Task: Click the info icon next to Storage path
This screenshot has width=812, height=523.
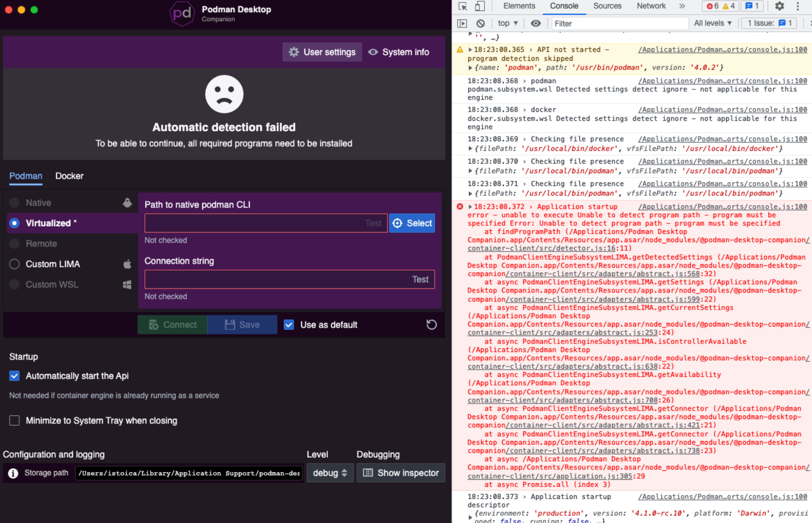Action: [x=13, y=473]
